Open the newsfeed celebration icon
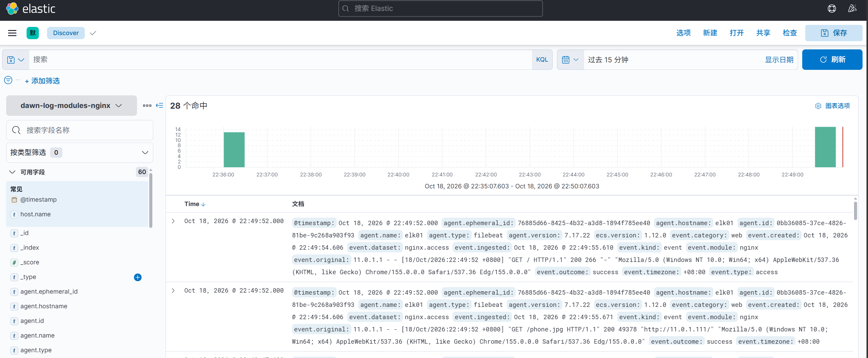868x358 pixels. click(852, 9)
